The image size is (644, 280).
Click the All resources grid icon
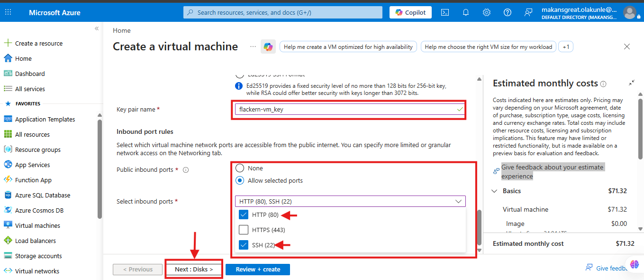pyautogui.click(x=8, y=134)
